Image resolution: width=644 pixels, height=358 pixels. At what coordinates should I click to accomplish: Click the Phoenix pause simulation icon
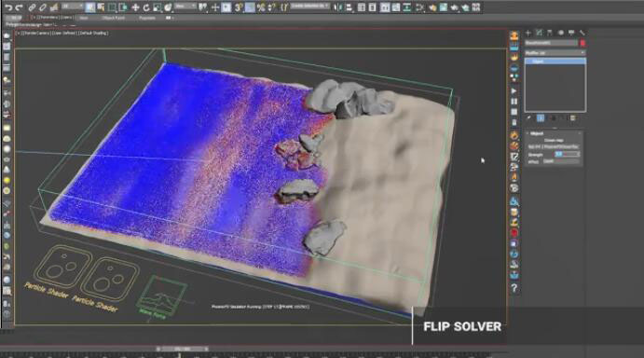click(514, 102)
